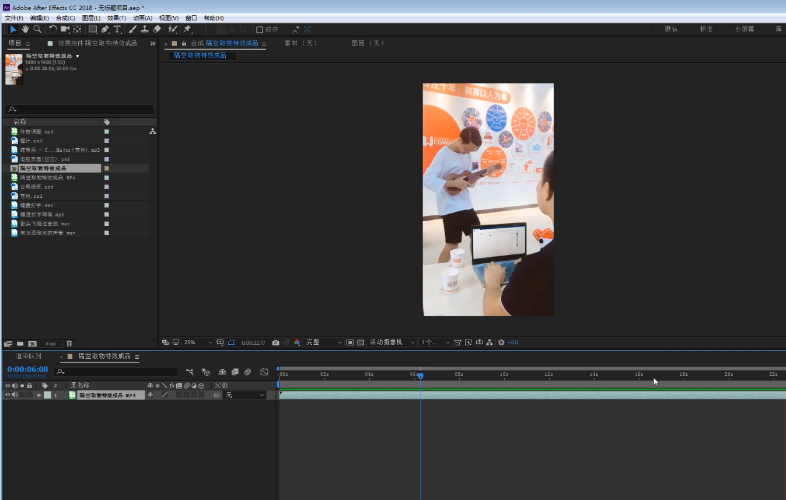The image size is (786, 500).
Task: Select the Zoom magnifier tool
Action: [37, 30]
